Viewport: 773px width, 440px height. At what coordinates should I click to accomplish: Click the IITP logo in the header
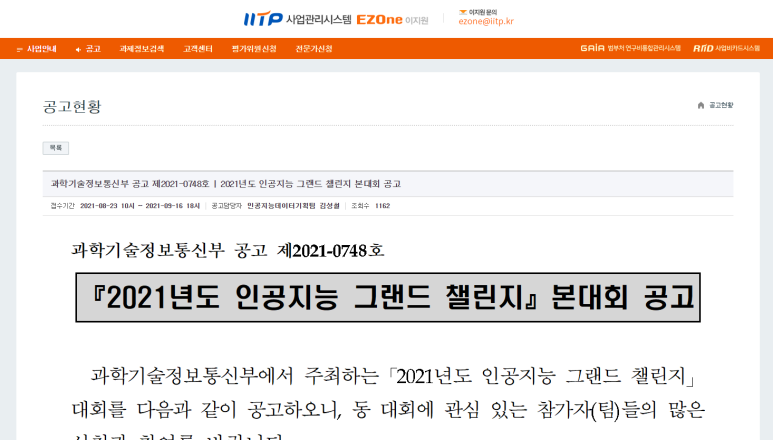tap(263, 19)
